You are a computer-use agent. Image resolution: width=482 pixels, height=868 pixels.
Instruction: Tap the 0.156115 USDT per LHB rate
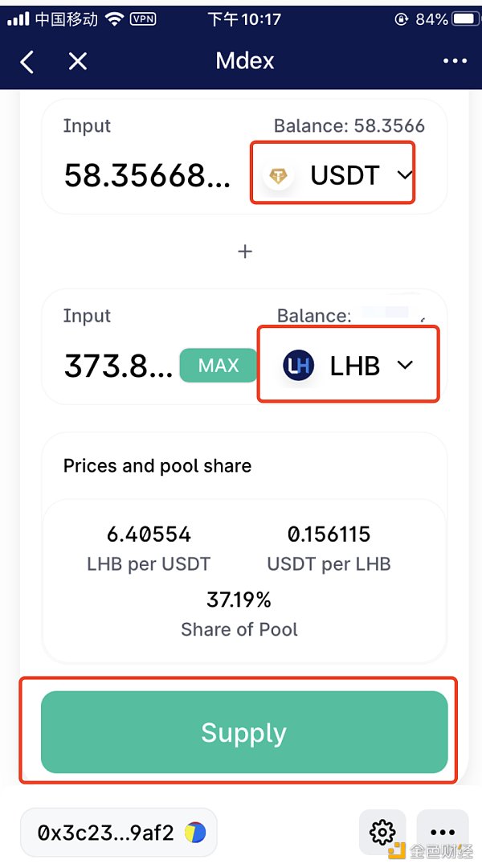click(329, 534)
